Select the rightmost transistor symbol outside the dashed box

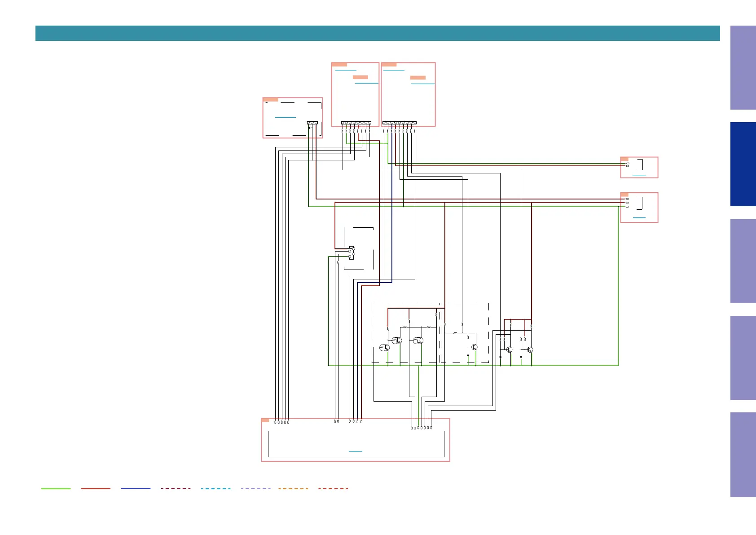click(530, 349)
